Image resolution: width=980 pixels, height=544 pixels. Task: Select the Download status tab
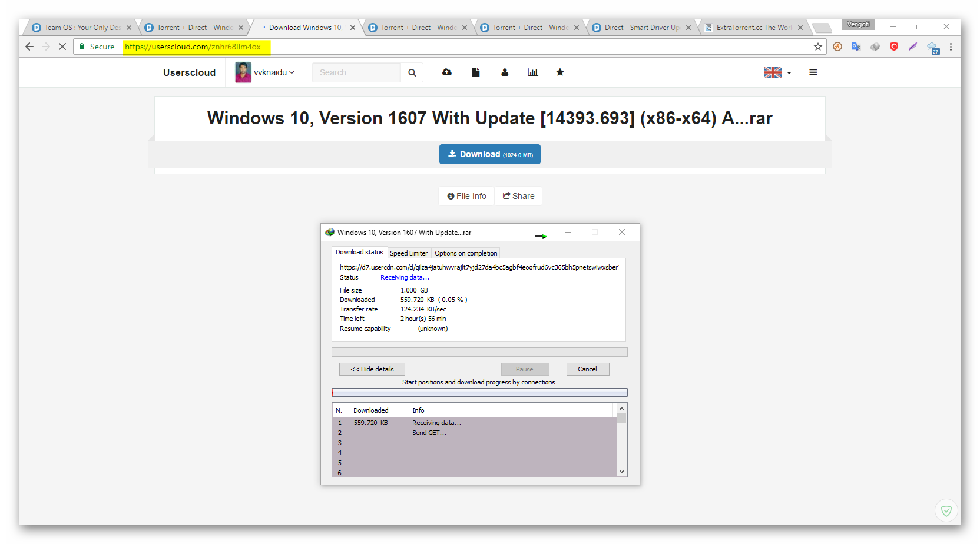[359, 252]
